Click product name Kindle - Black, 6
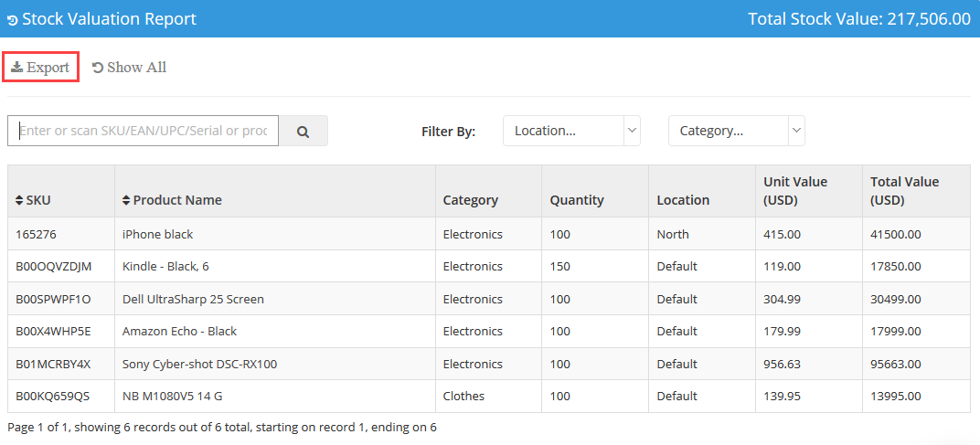This screenshot has height=445, width=980. [165, 267]
